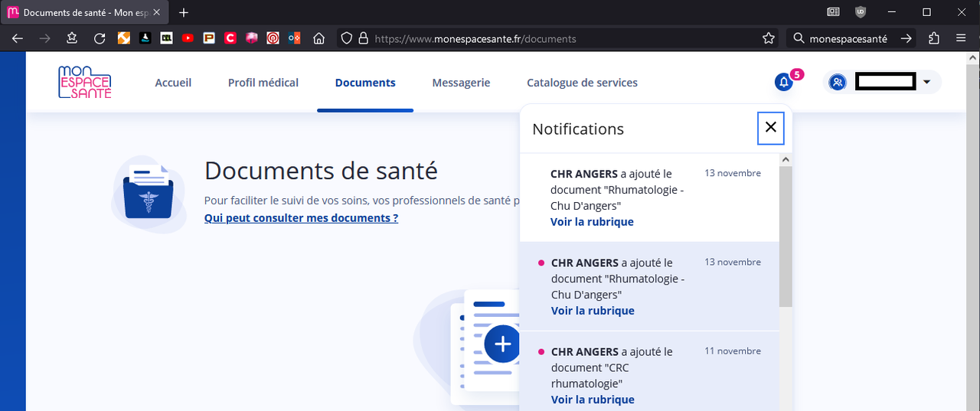Open the flask bookmark icon
Viewport: 980px width, 411px height.
145,38
